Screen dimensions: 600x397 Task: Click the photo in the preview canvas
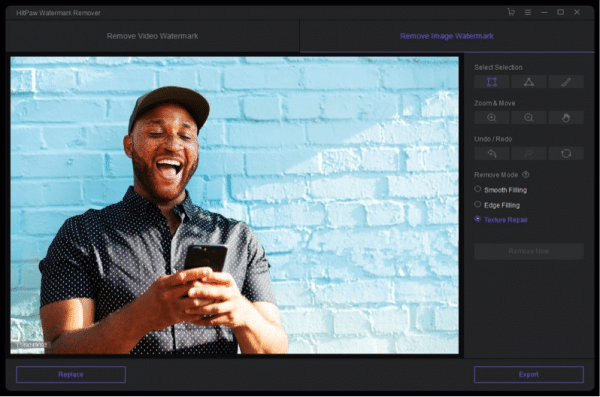coord(234,205)
